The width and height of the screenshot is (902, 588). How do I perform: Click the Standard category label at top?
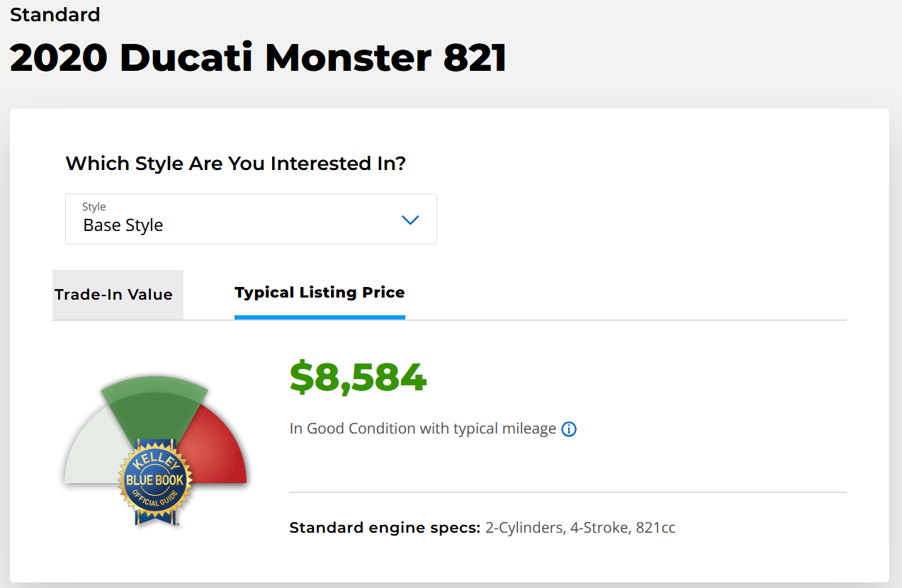tap(55, 14)
